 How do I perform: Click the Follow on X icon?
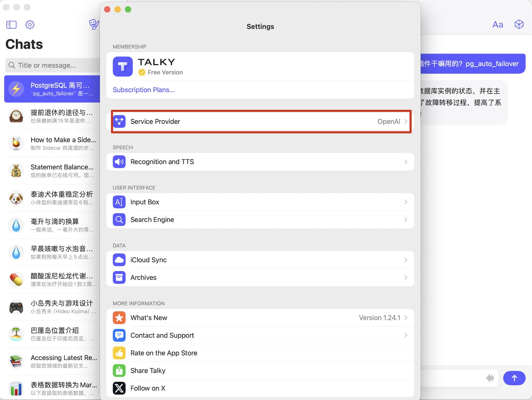119,388
